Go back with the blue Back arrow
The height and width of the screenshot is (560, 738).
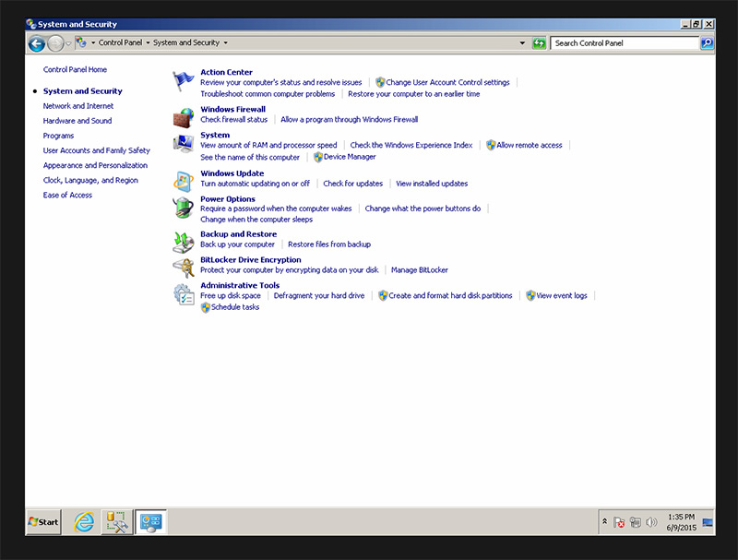[x=37, y=43]
